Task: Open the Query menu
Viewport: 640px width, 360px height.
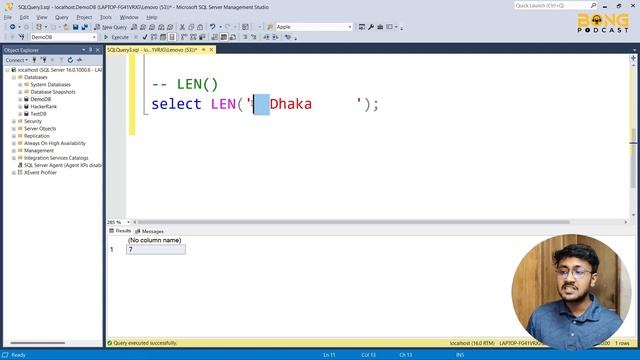Action: coord(62,17)
